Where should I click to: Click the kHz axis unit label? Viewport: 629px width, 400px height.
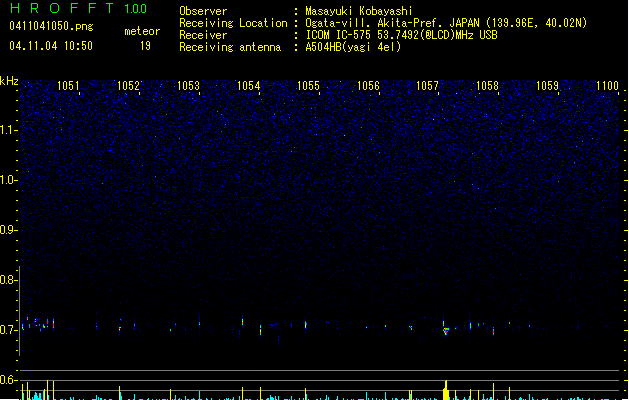9,81
